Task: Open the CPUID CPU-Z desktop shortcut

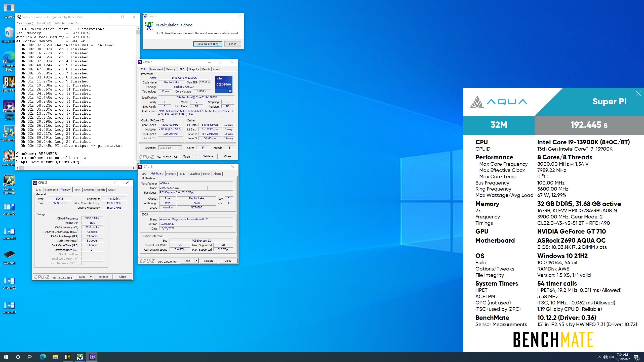Action: [9, 110]
